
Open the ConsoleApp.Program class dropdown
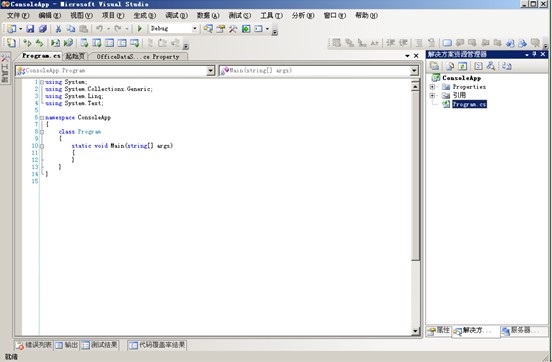pyautogui.click(x=210, y=71)
